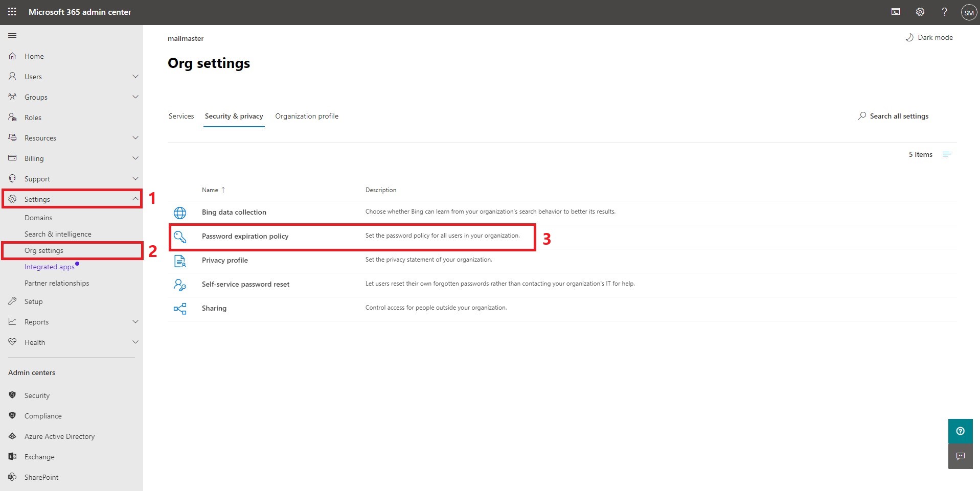Click the Settings gear icon in sidebar
The image size is (980, 491).
[12, 199]
